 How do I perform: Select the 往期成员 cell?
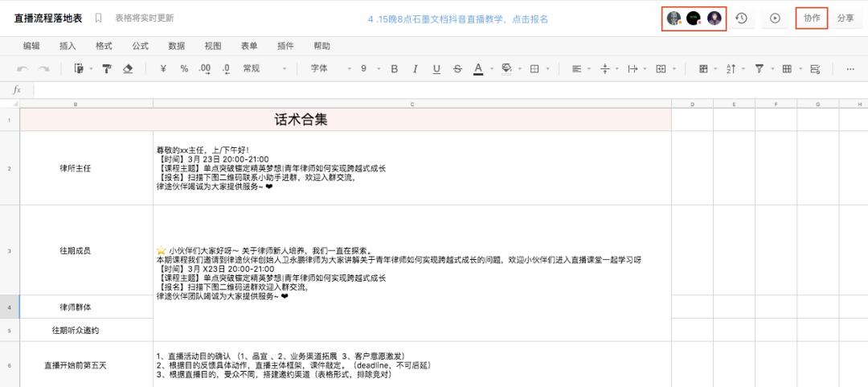tap(86, 250)
